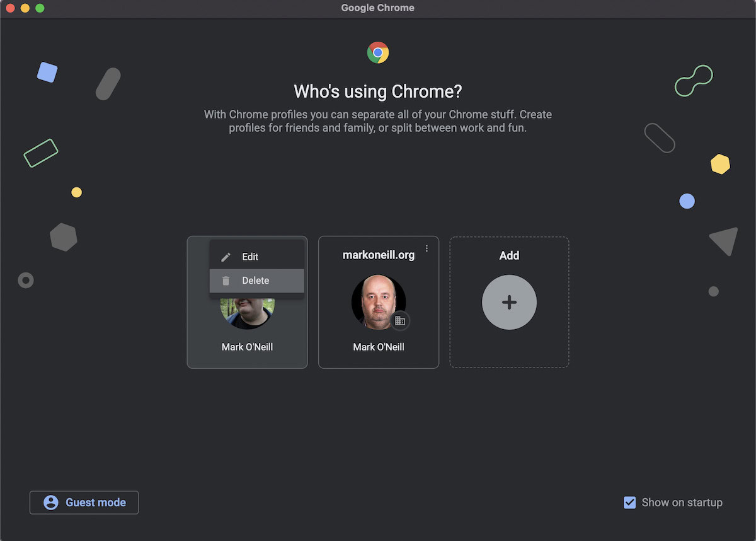Choose Delete in the profile context menu

pyautogui.click(x=257, y=281)
